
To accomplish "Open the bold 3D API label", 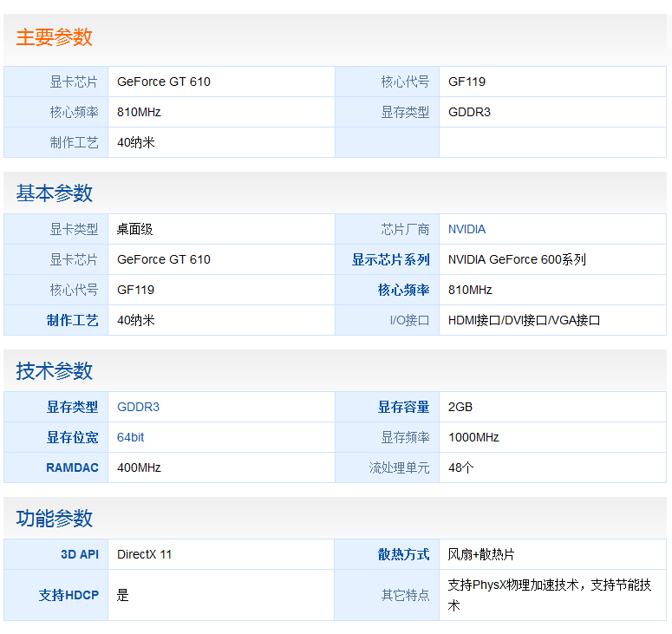I will [x=80, y=555].
